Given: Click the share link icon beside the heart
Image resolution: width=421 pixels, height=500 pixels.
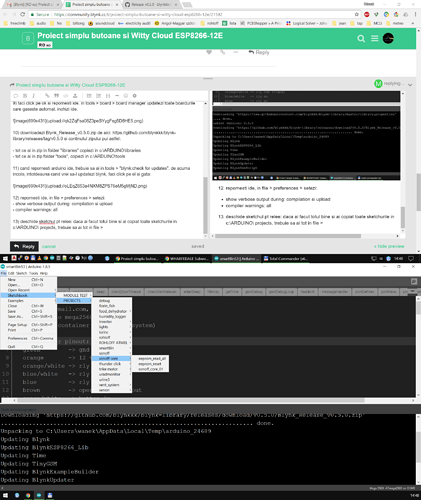Looking at the screenshot, I should pos(222,52).
